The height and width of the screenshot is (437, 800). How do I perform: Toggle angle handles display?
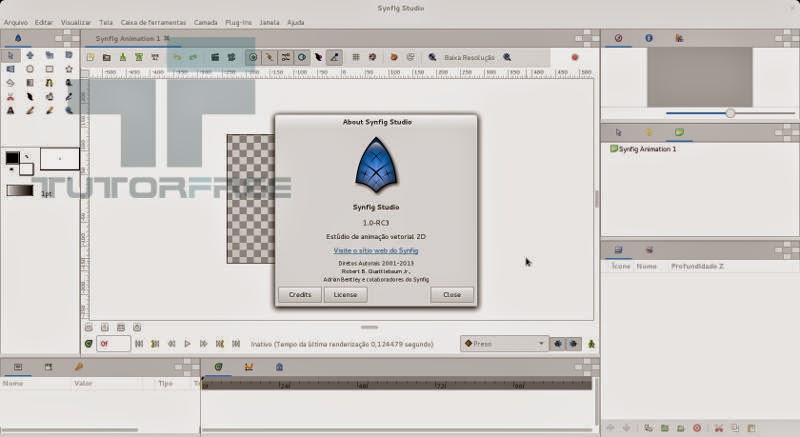335,57
